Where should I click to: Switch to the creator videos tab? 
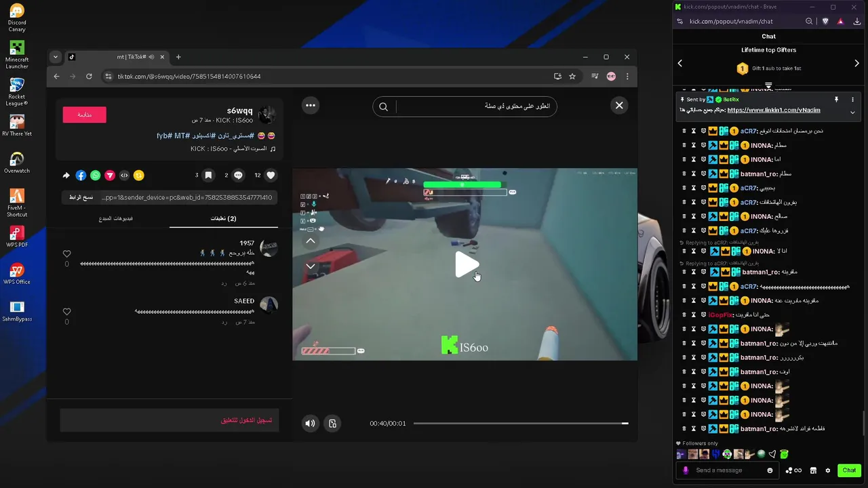pos(115,219)
